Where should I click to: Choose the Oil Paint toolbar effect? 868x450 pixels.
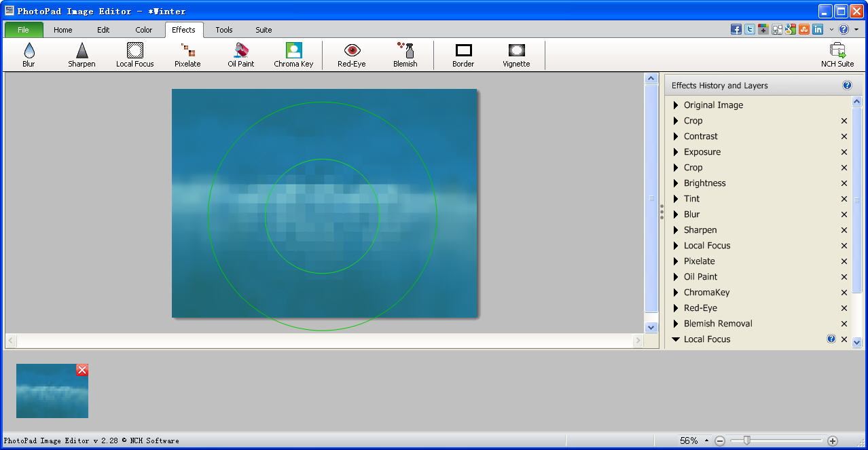241,55
